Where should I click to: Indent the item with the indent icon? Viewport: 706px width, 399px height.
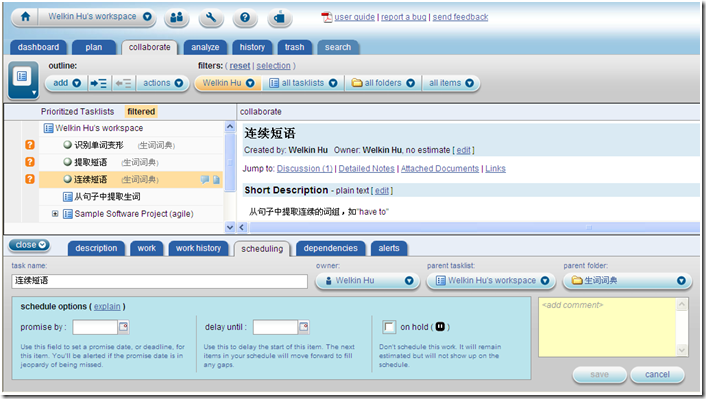pyautogui.click(x=99, y=83)
